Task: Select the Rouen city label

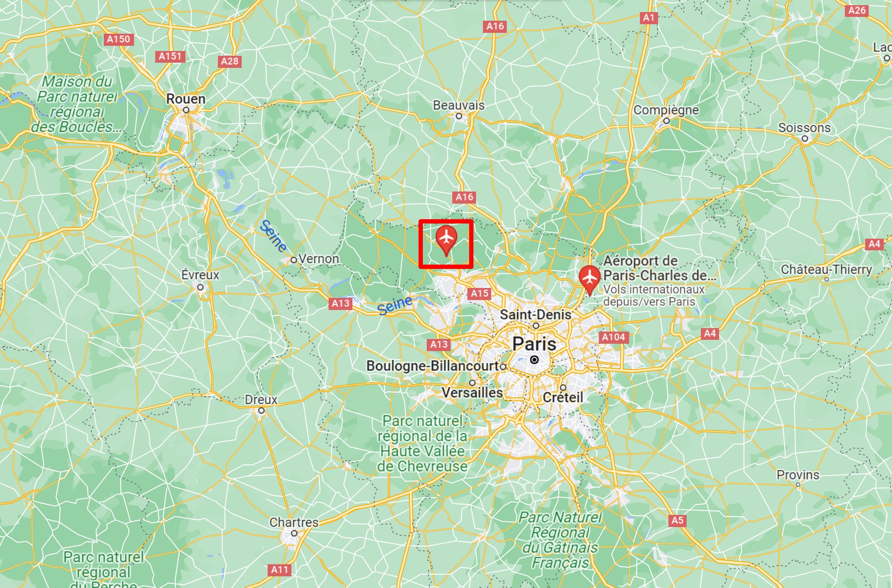Action: click(x=186, y=99)
